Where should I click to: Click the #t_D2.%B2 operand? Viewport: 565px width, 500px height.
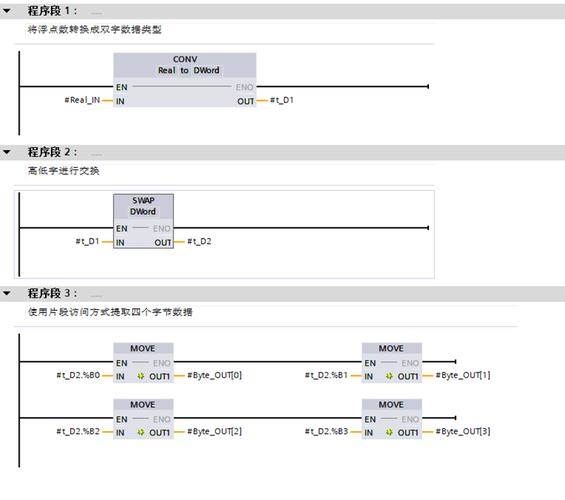[x=78, y=432]
